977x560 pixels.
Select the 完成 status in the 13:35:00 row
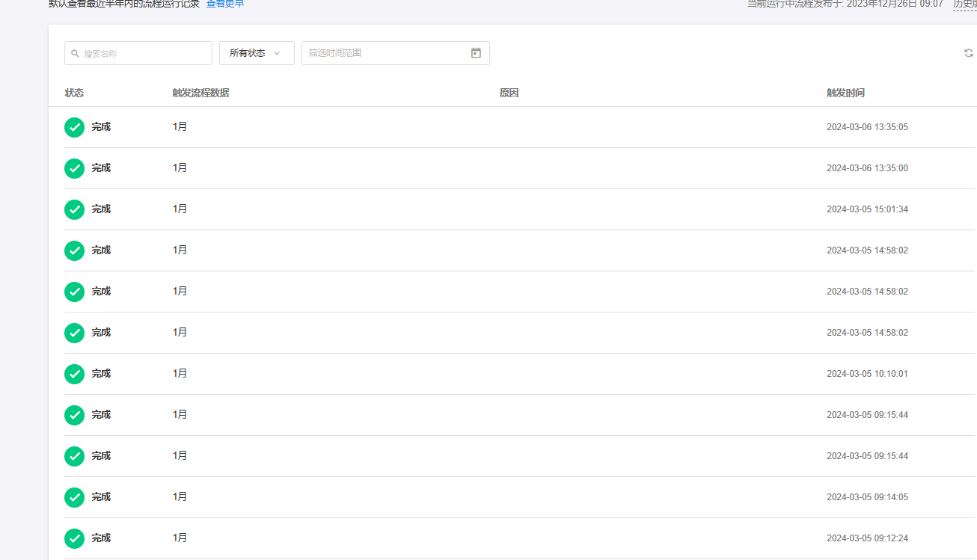click(101, 168)
